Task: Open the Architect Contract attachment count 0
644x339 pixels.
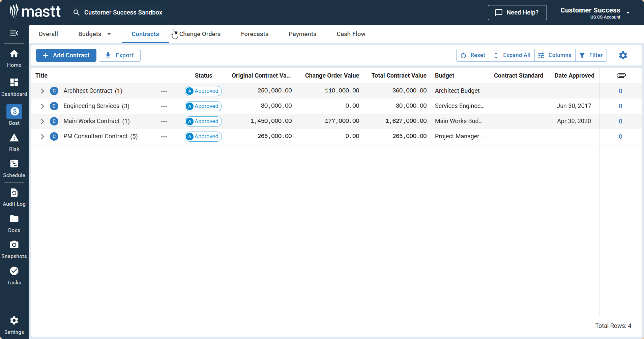Action: tap(620, 91)
